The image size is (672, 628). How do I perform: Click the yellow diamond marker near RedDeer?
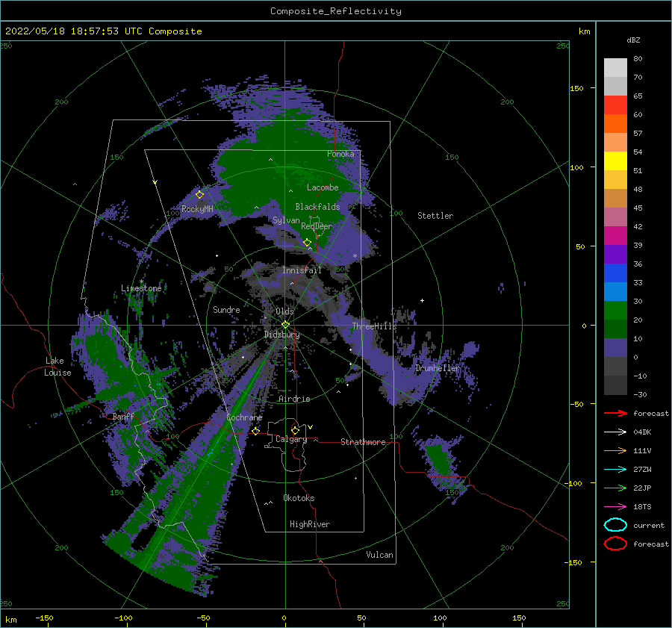[307, 243]
